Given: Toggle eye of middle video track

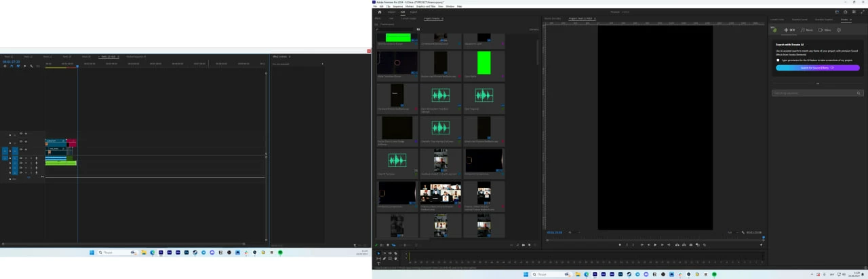Looking at the screenshot, I should pyautogui.click(x=26, y=141).
